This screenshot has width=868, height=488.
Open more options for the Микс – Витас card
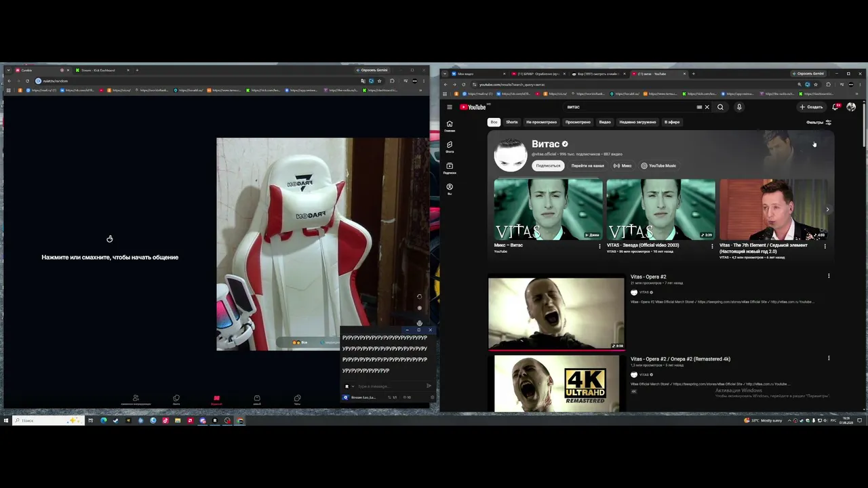coord(599,246)
